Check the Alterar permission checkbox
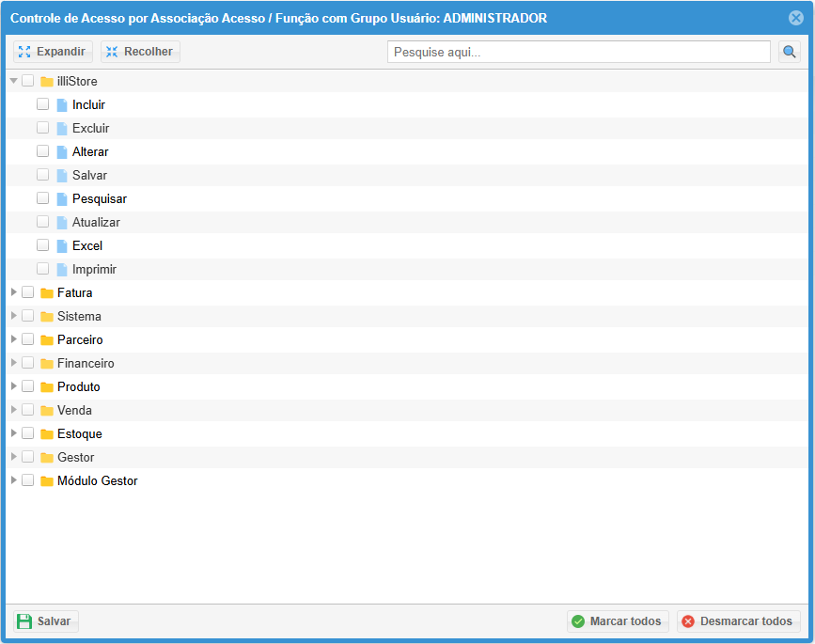This screenshot has height=644, width=815. click(x=43, y=151)
